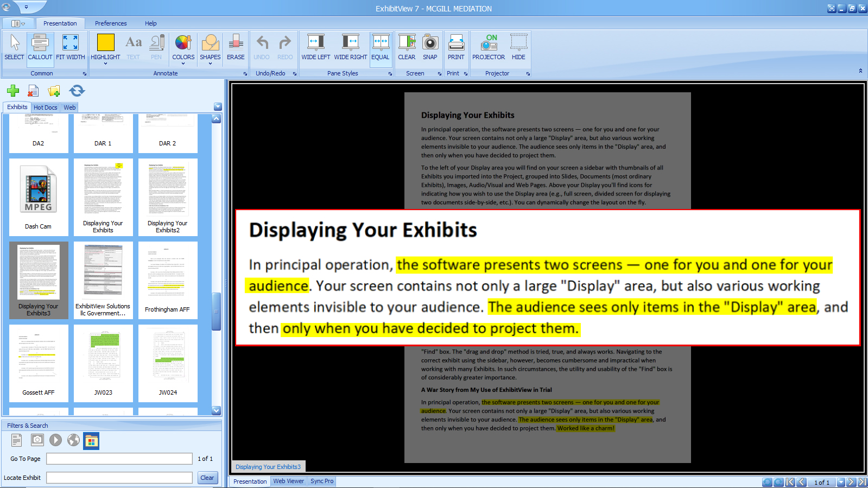Select the TEXT annotation tool
868x488 pixels.
point(134,47)
